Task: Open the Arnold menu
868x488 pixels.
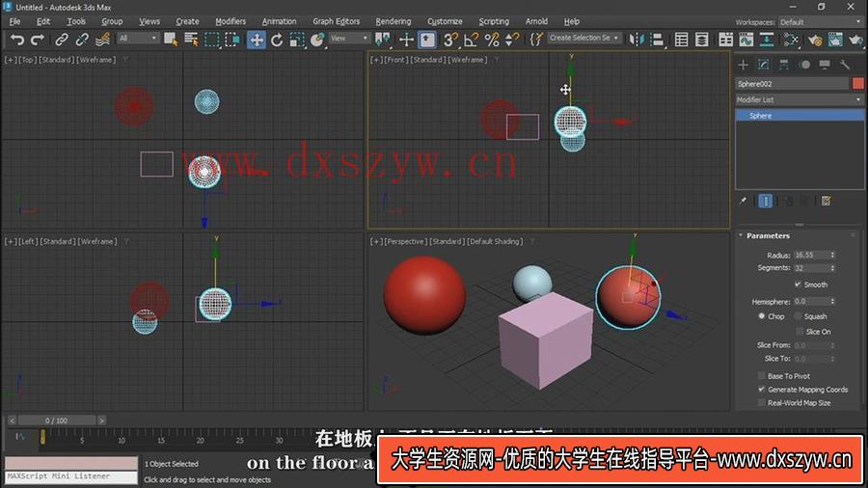Action: pyautogui.click(x=536, y=21)
